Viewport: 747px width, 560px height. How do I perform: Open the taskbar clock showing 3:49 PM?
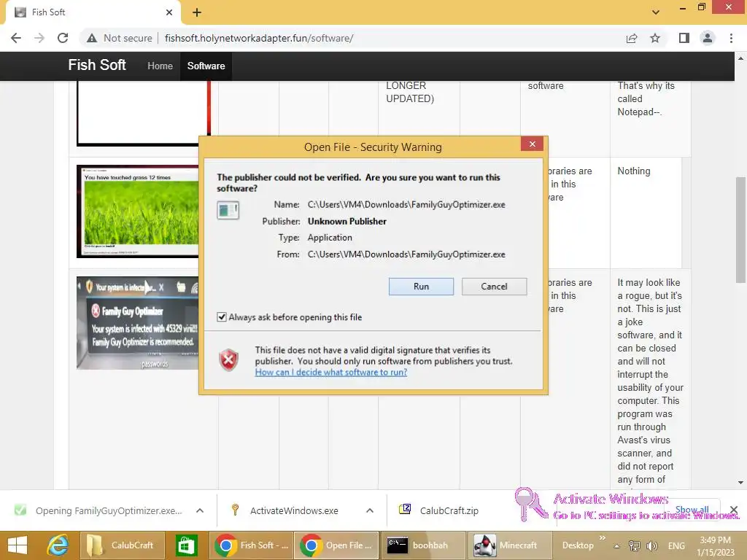click(x=715, y=546)
